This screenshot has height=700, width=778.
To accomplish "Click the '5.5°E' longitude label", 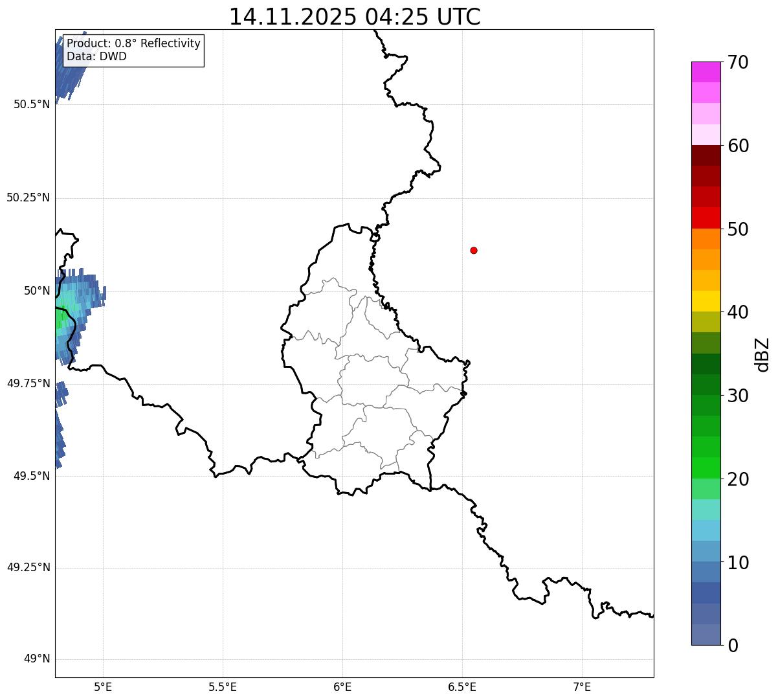I will [x=223, y=686].
